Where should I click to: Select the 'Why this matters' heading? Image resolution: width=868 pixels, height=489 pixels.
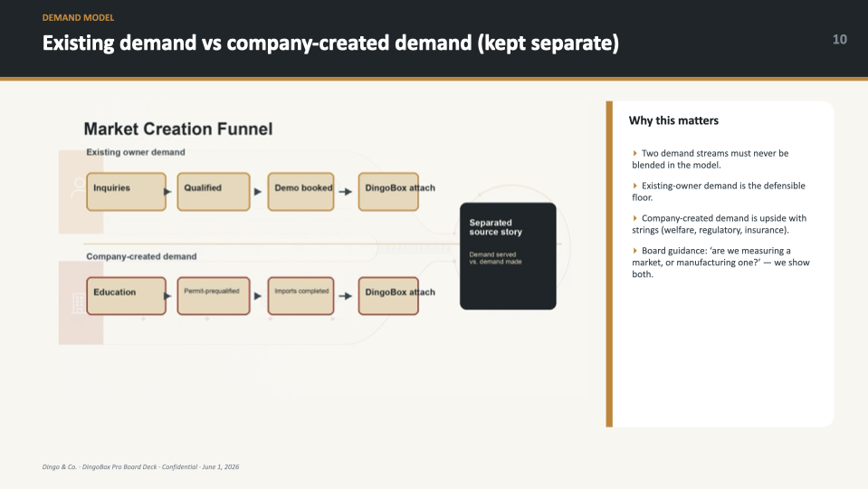point(673,120)
